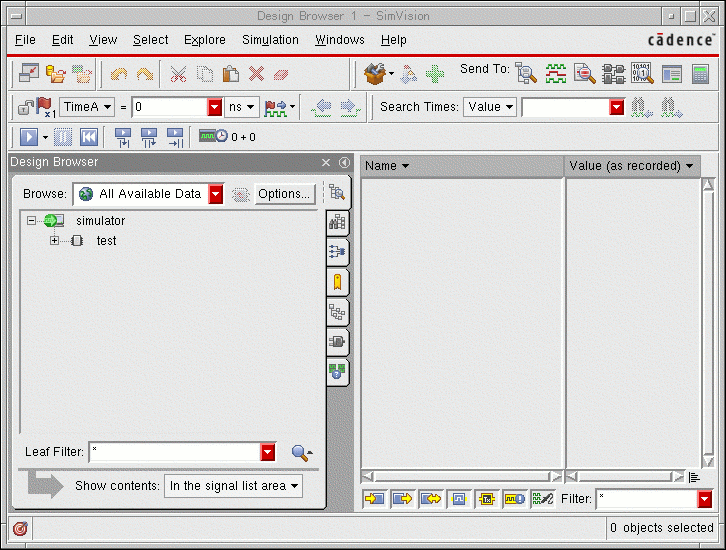This screenshot has height=550, width=726.
Task: Open the Windows menu
Action: (340, 40)
